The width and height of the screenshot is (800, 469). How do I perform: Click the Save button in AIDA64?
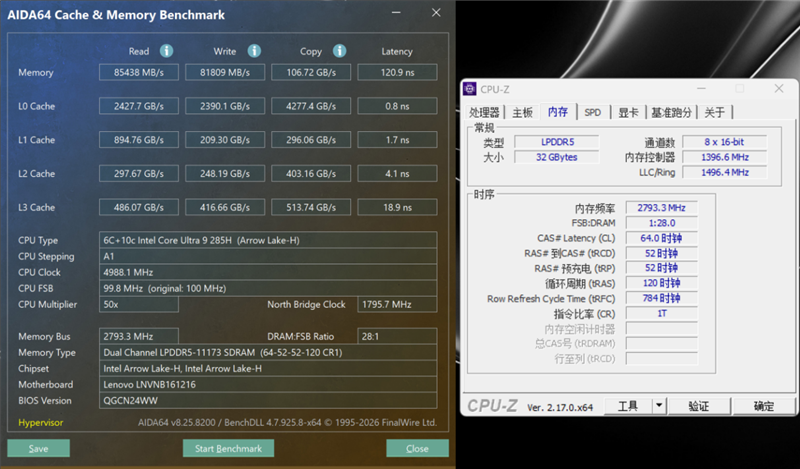tap(38, 448)
